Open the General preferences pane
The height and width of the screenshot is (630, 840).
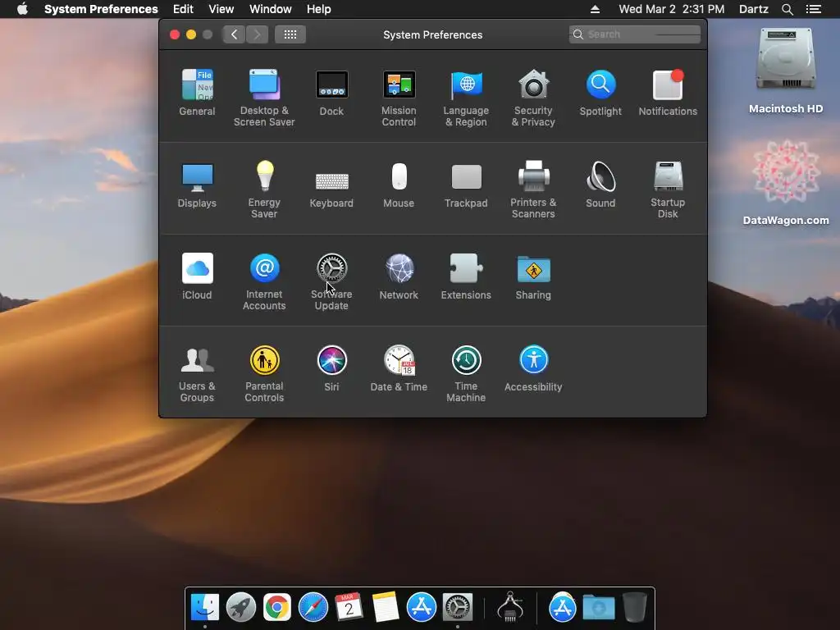coord(197,92)
